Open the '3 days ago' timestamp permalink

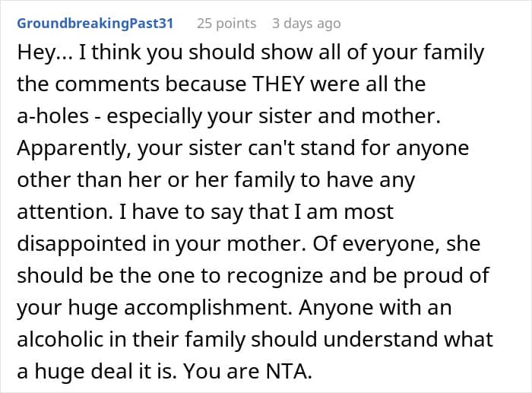pos(306,23)
